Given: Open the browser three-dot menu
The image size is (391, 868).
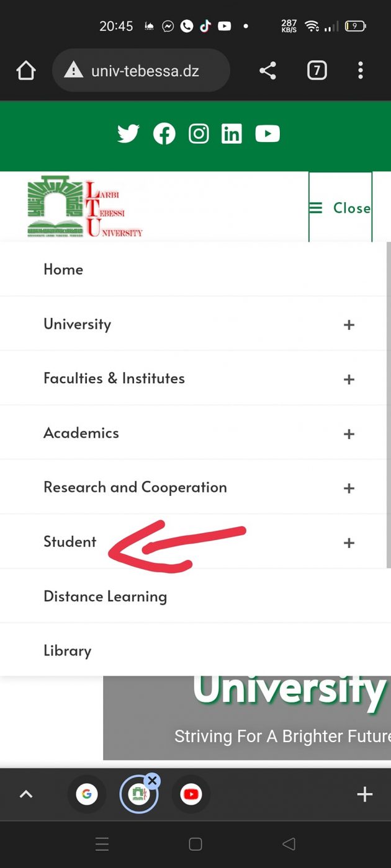Looking at the screenshot, I should click(x=361, y=71).
